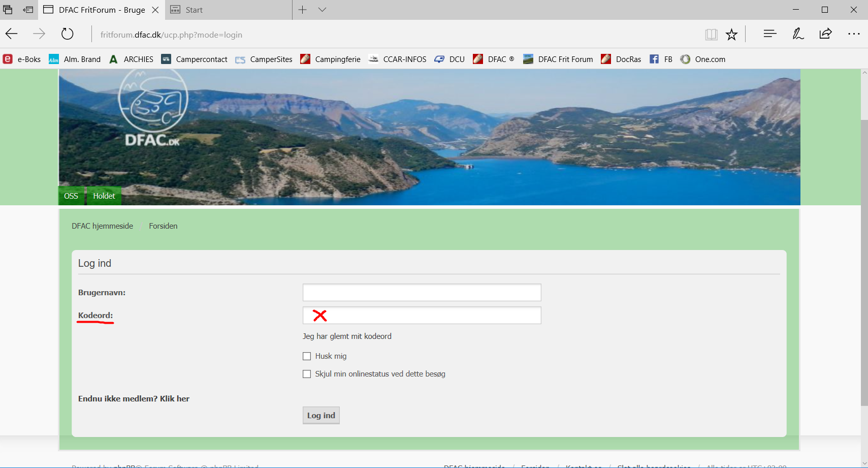Focus the Kodeord input field

[422, 316]
